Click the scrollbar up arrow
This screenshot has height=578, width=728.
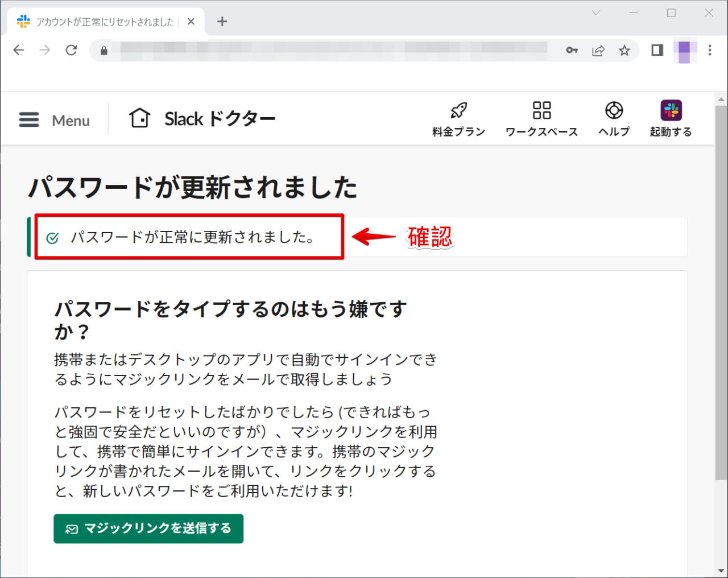coord(721,98)
